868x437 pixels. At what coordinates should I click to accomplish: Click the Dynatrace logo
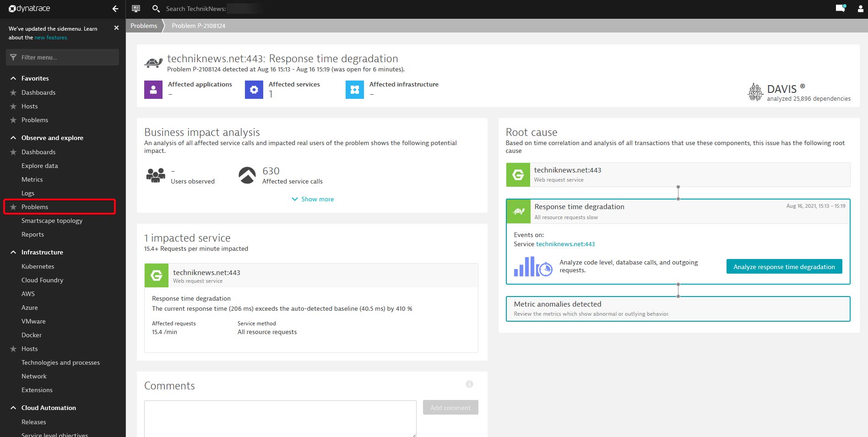[29, 9]
